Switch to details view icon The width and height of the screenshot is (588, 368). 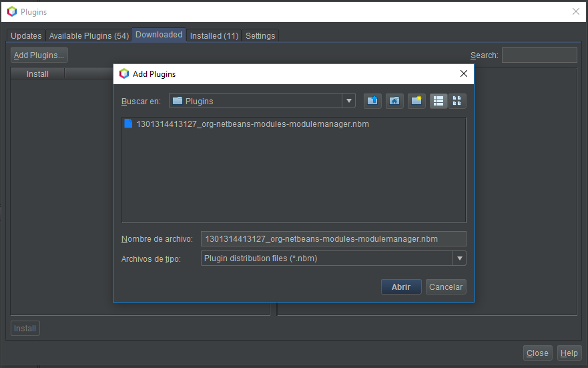pyautogui.click(x=457, y=101)
